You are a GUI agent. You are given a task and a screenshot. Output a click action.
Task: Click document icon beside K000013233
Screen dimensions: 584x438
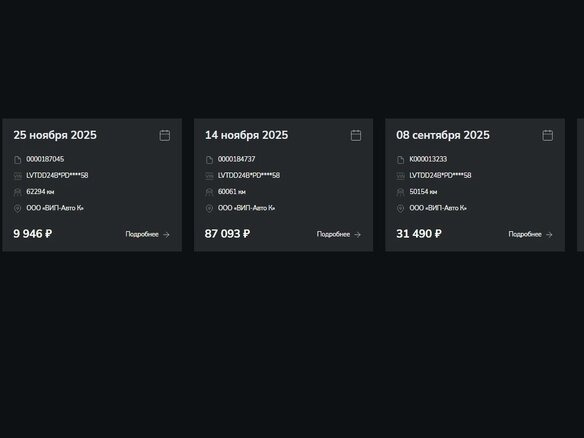[401, 160]
